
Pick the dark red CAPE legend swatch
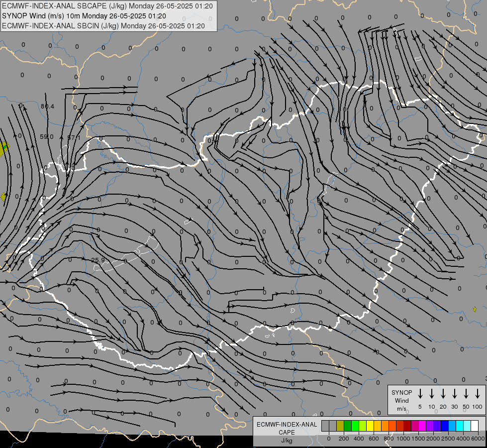point(407,426)
